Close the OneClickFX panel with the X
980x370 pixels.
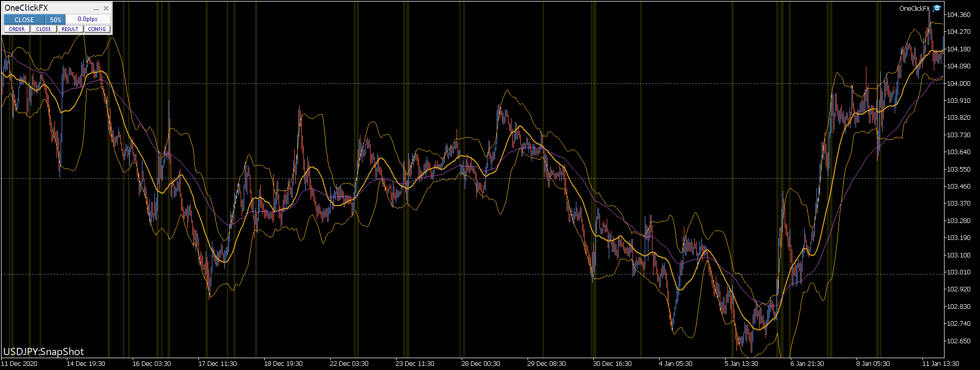pos(106,8)
